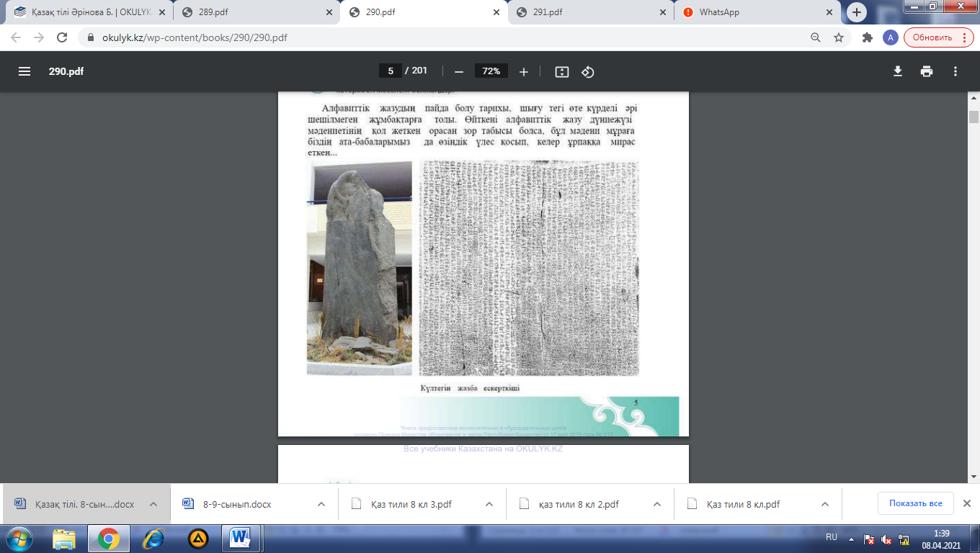Zoom out with the minus button
This screenshot has width=980, height=553.
[x=458, y=71]
